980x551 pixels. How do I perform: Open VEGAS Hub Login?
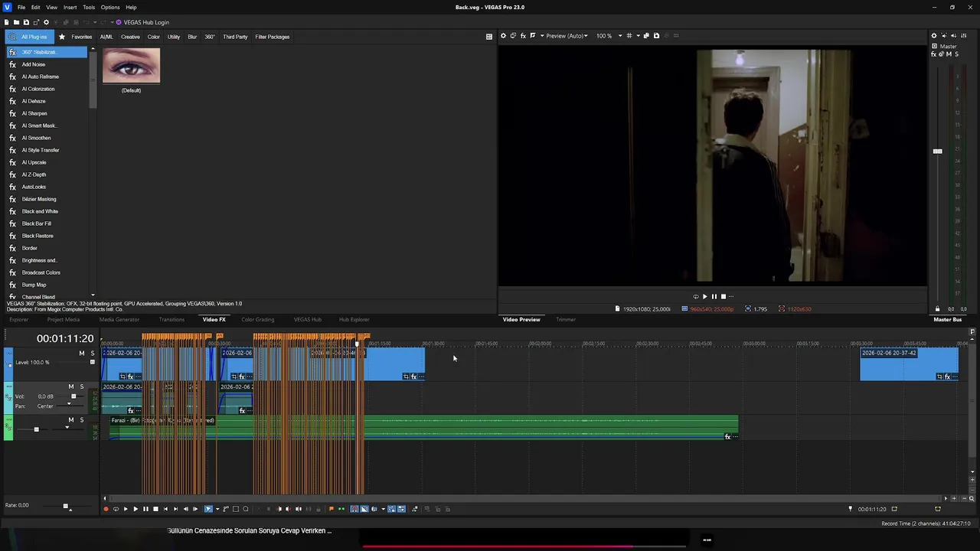tap(142, 22)
